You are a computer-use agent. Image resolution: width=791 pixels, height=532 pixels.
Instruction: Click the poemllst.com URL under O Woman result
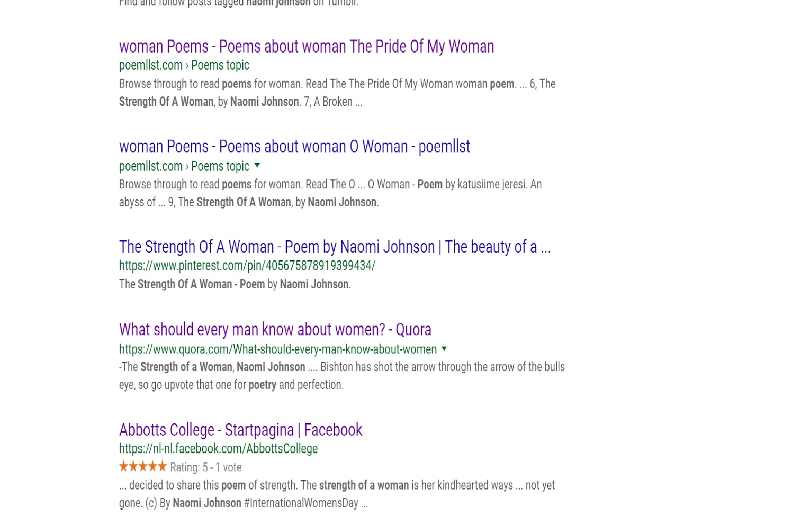pyautogui.click(x=184, y=166)
